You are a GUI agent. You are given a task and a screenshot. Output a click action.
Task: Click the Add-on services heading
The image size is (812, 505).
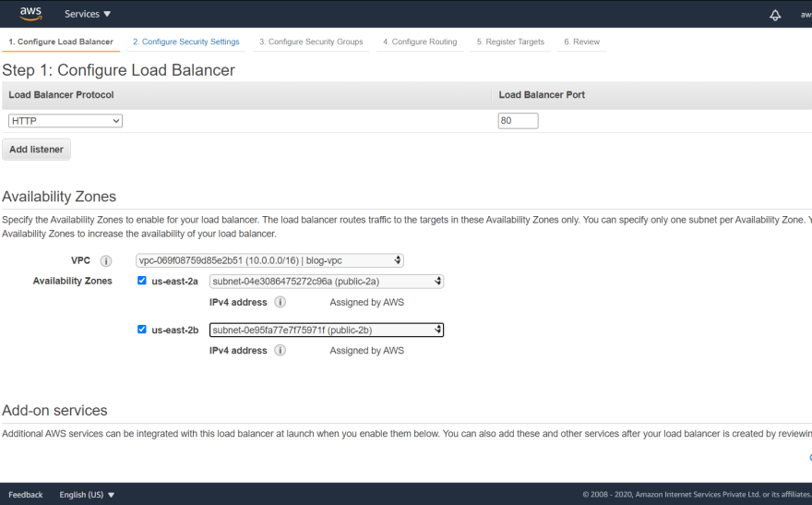(x=54, y=410)
